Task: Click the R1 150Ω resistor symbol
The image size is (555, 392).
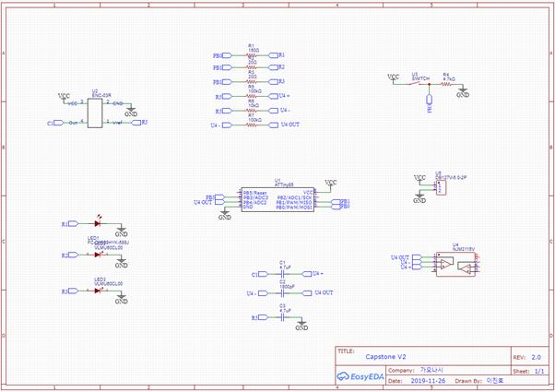Action: (251, 55)
